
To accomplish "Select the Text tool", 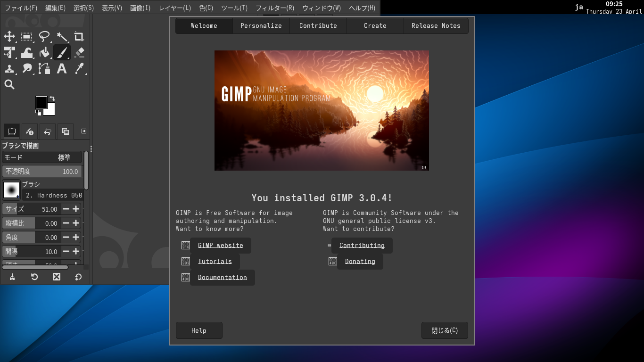I will [62, 69].
